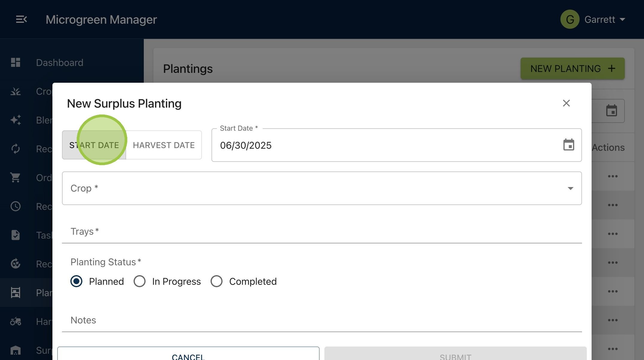
Task: Close the New Surplus Planting dialog
Action: point(566,103)
